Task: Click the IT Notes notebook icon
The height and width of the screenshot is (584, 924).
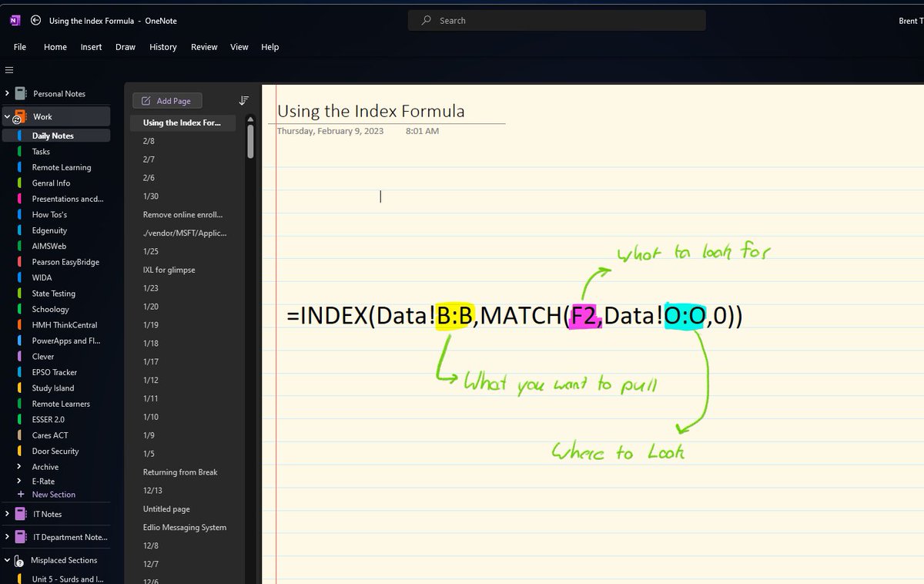Action: [21, 514]
